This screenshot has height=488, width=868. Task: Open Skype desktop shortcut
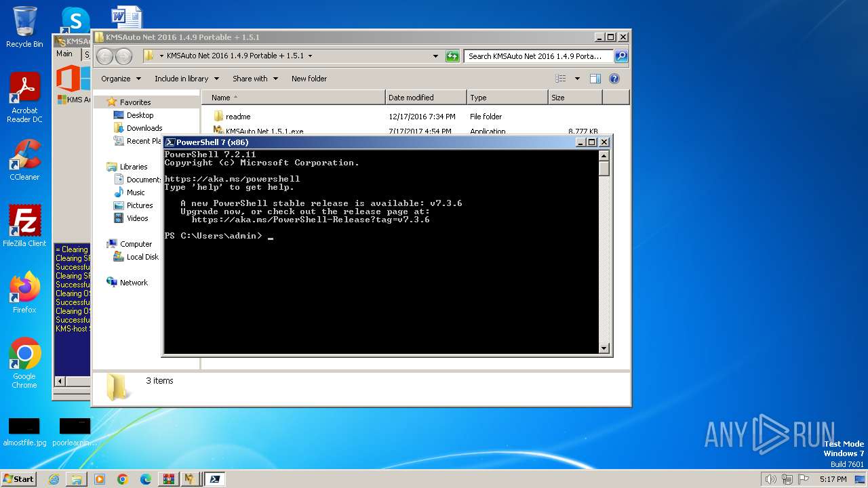point(75,20)
